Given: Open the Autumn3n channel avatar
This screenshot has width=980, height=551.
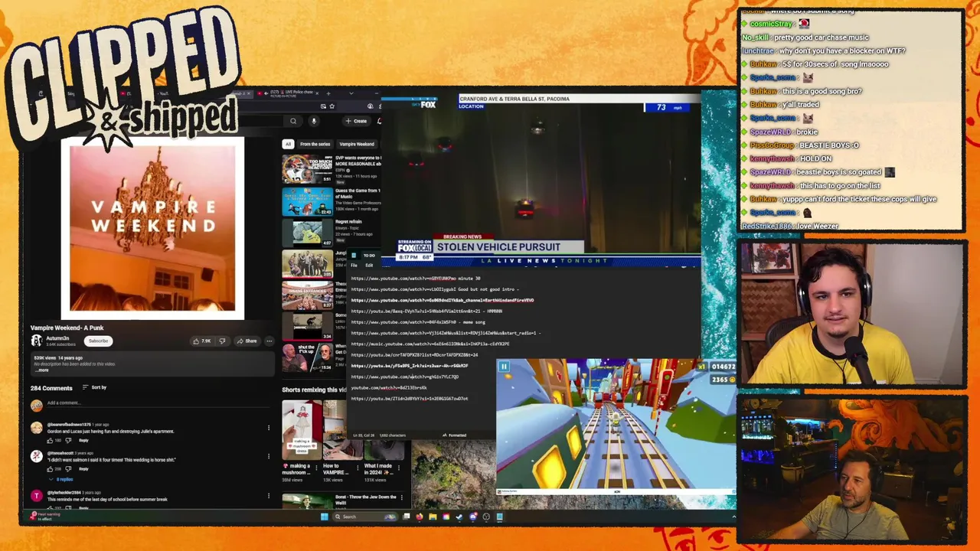Looking at the screenshot, I should [x=36, y=341].
